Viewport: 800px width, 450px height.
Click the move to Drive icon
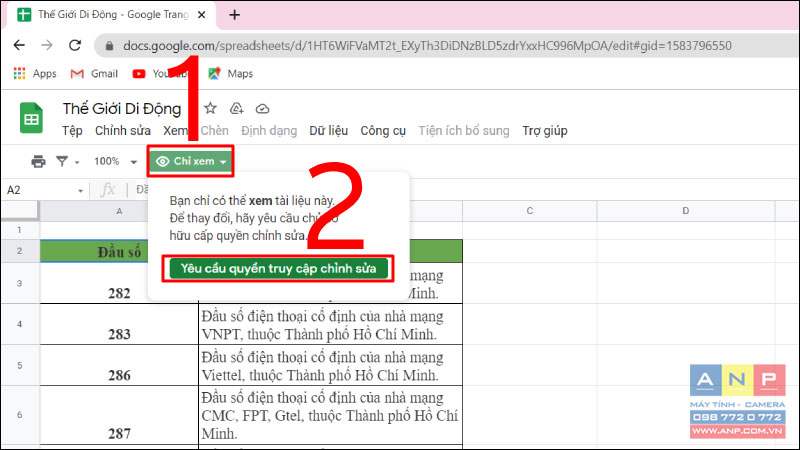(x=236, y=108)
